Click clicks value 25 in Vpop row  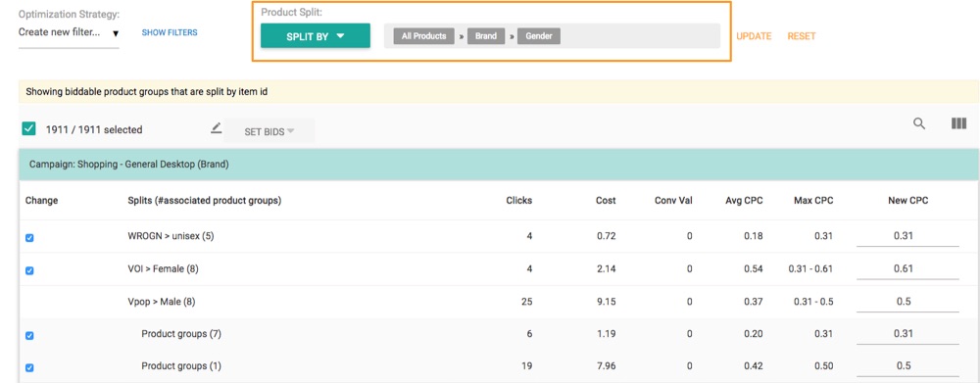coord(527,302)
